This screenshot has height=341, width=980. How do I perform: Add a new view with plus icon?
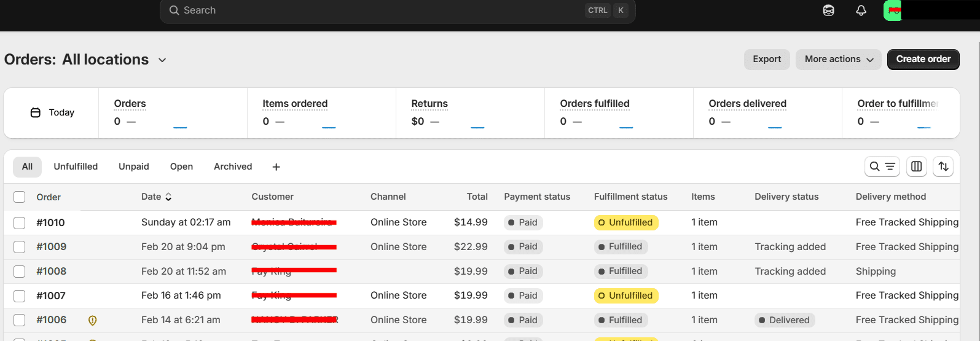(x=276, y=167)
